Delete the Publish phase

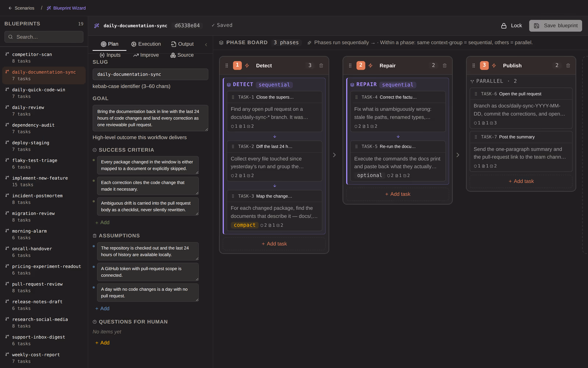(568, 66)
